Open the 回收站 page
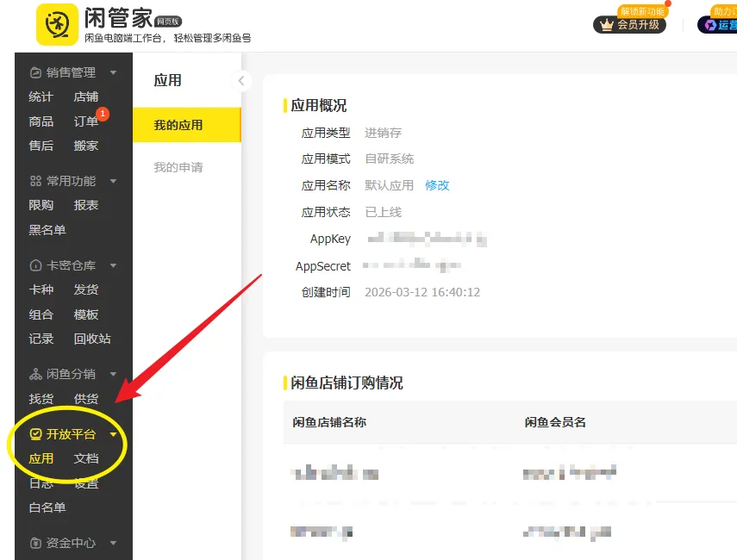The width and height of the screenshot is (737, 560). point(92,339)
